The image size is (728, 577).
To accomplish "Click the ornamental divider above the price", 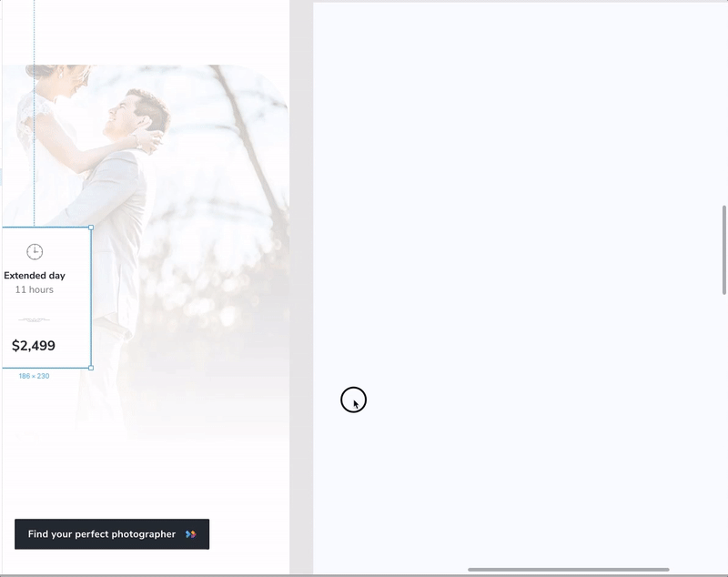I will tap(35, 319).
